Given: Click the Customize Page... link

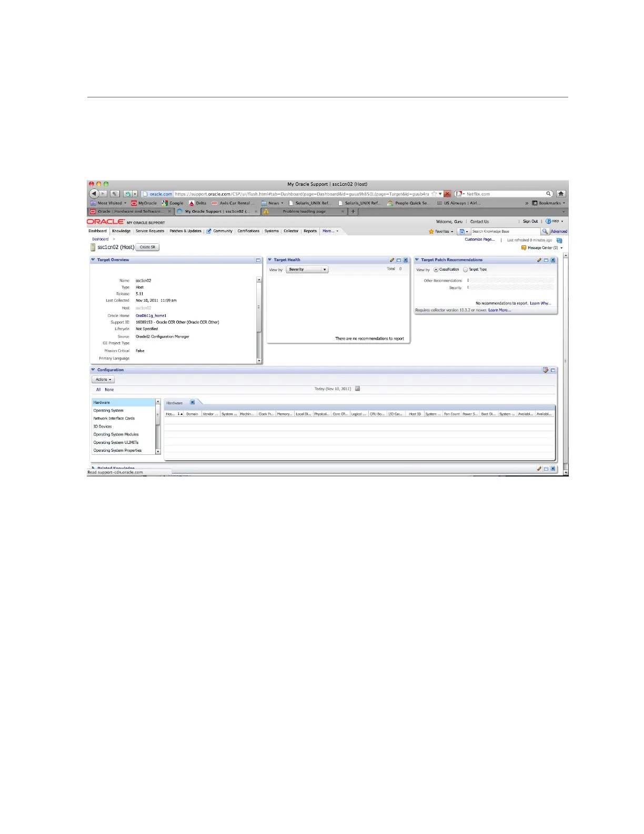Looking at the screenshot, I should pyautogui.click(x=480, y=240).
